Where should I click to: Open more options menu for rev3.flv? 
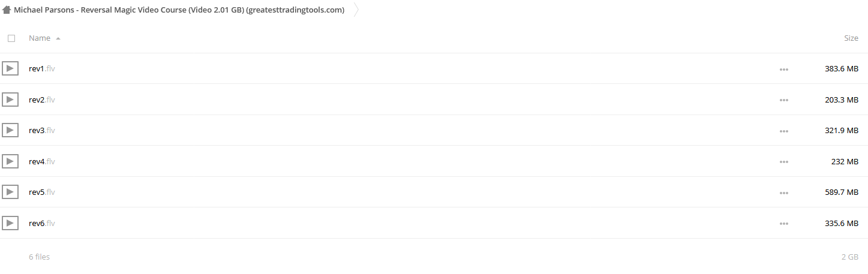[x=783, y=131]
